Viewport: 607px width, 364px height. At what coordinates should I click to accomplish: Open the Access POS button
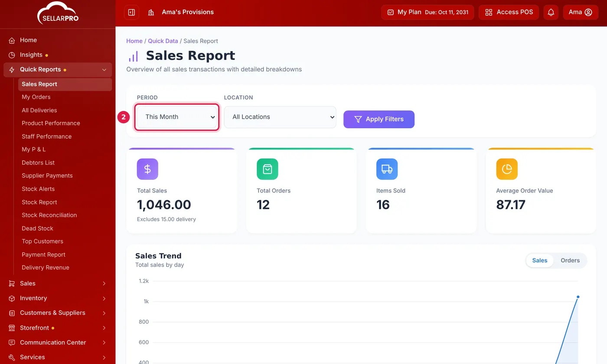tap(509, 12)
